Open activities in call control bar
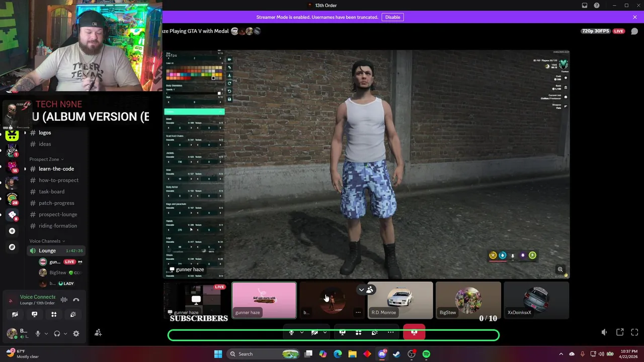The width and height of the screenshot is (644, 362). (x=358, y=332)
